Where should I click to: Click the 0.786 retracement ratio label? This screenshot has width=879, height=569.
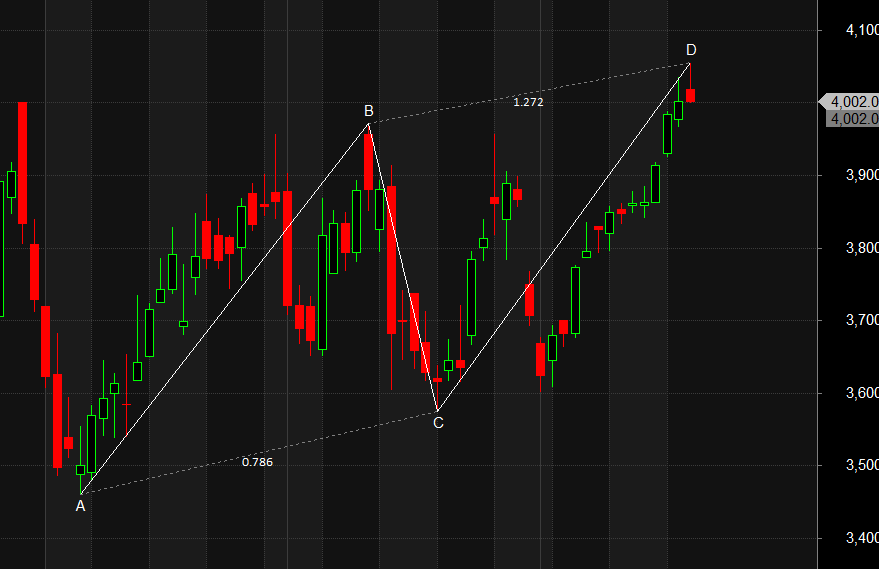tap(257, 462)
